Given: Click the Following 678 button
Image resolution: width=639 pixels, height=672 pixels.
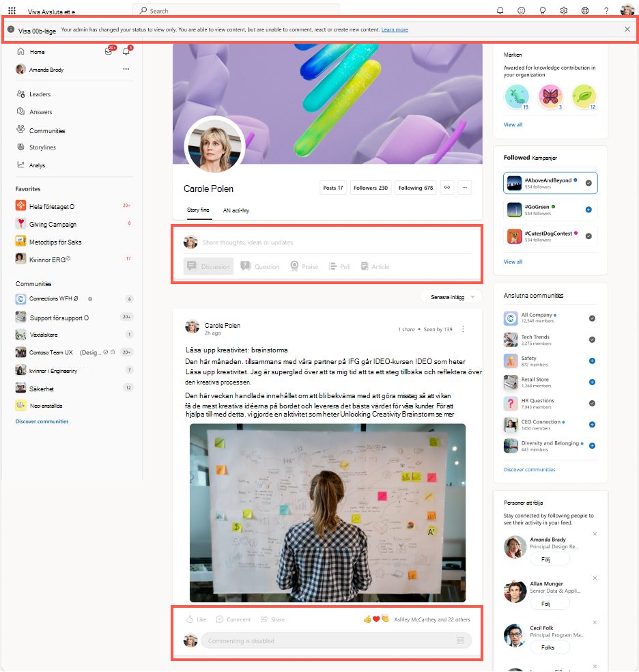Looking at the screenshot, I should pyautogui.click(x=416, y=188).
